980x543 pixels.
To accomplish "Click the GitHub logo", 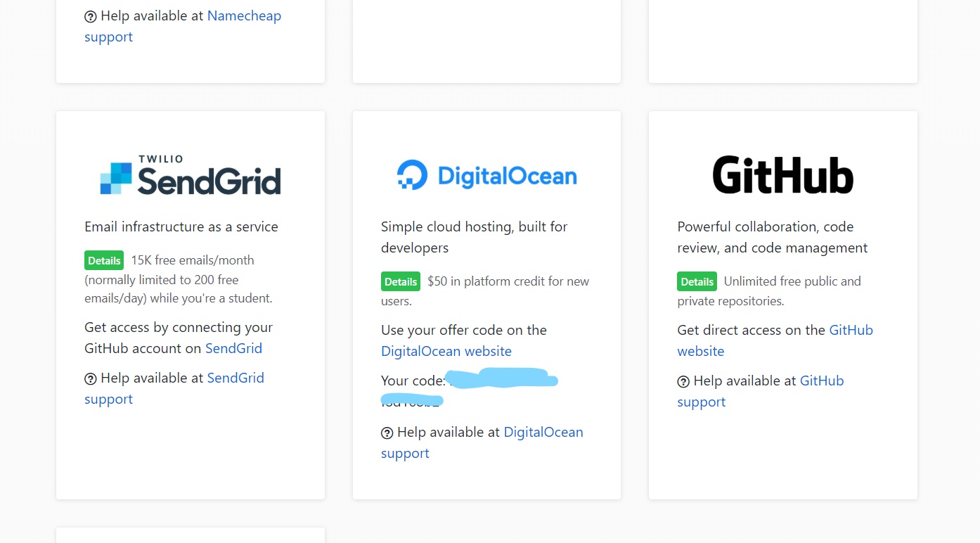I will [x=782, y=175].
